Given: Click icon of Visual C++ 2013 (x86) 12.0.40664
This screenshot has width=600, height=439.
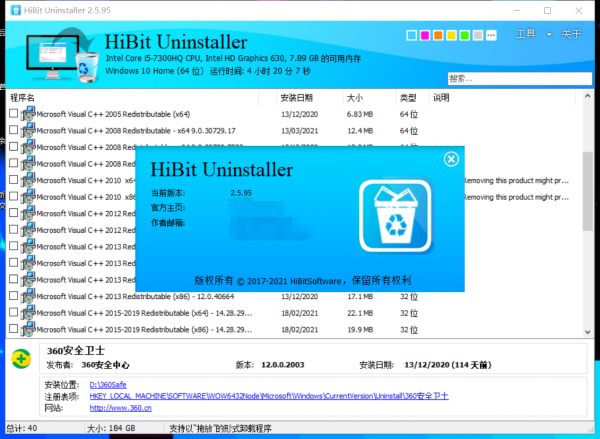Looking at the screenshot, I should [28, 297].
